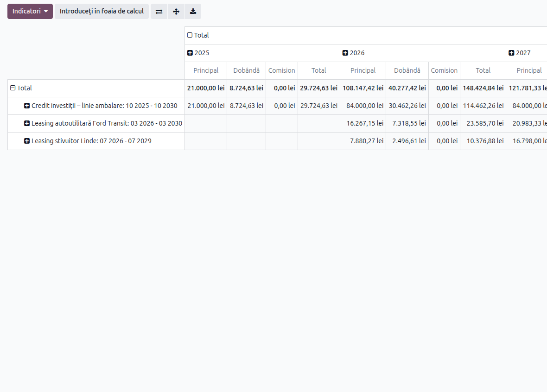Select the 16.267,15 lei cell
Viewport: 547px width, 392px height.
pos(363,123)
